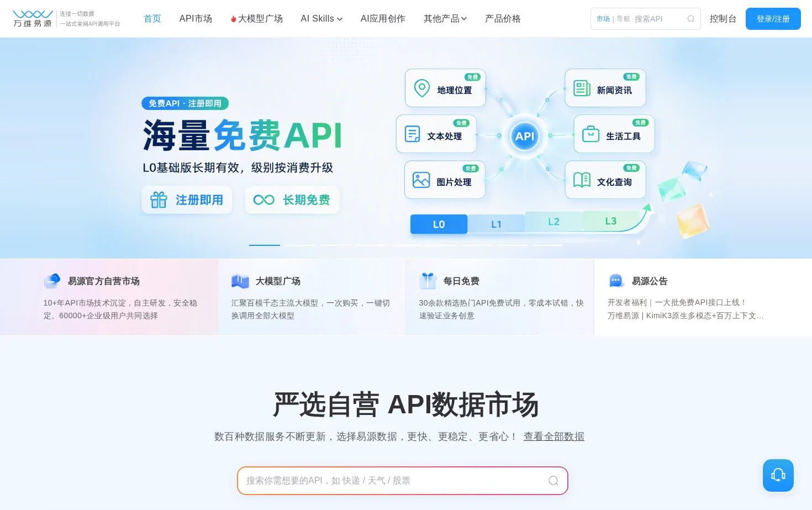Click the flame icon by 大模型广场

(x=234, y=19)
